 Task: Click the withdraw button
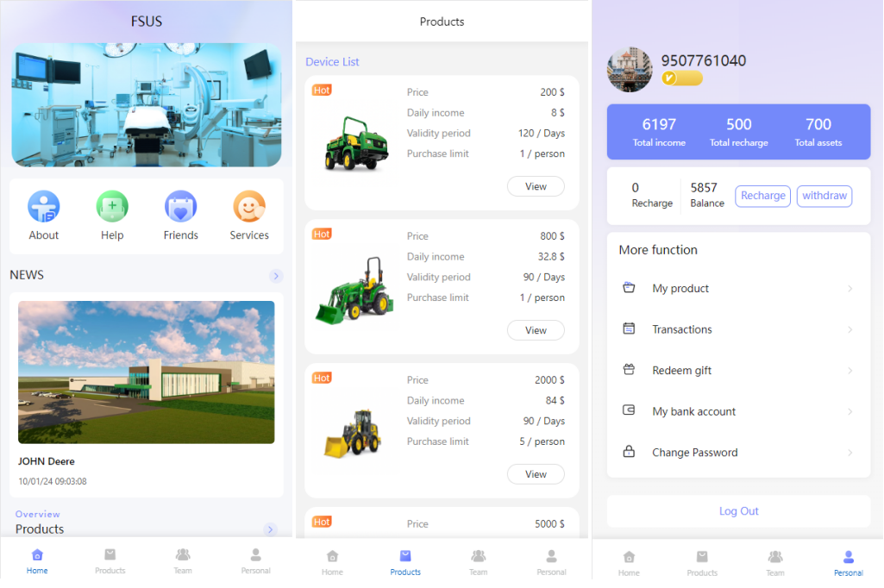point(824,196)
